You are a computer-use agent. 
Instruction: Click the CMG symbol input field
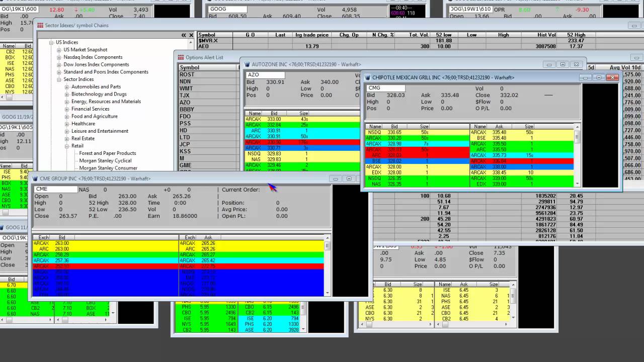385,88
